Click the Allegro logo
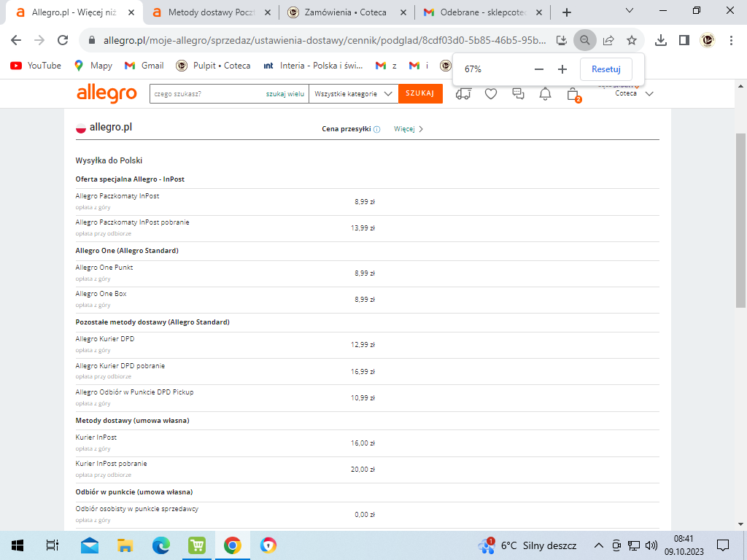The width and height of the screenshot is (747, 560). (107, 93)
